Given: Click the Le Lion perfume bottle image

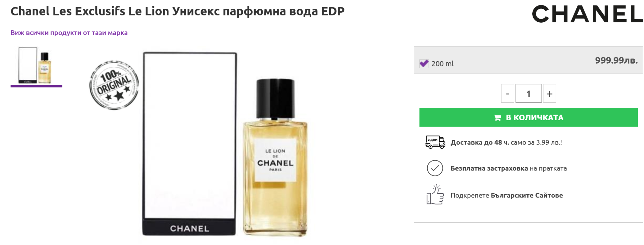Looking at the screenshot, I should click(x=275, y=157).
